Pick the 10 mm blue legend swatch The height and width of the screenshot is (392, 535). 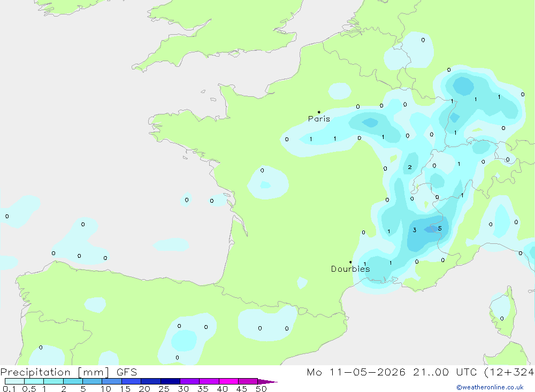112,381
